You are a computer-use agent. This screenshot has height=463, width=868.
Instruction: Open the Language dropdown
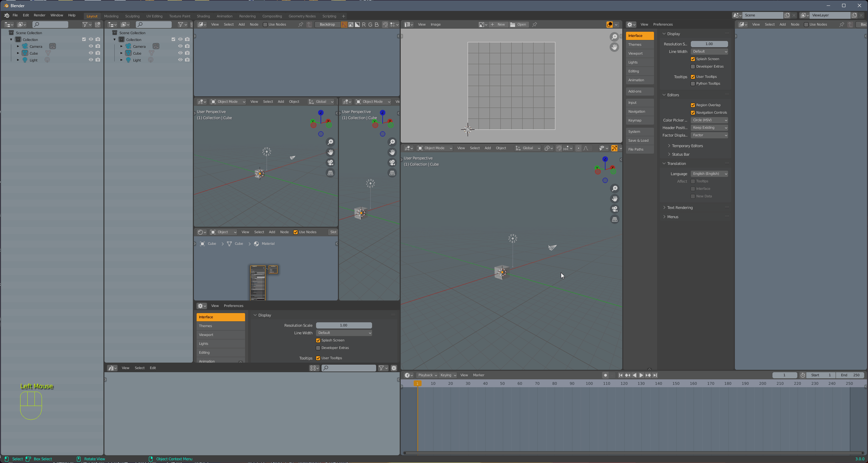[709, 174]
